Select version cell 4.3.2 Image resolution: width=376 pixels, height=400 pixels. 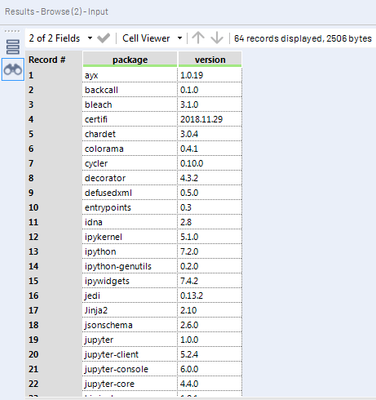coord(210,178)
